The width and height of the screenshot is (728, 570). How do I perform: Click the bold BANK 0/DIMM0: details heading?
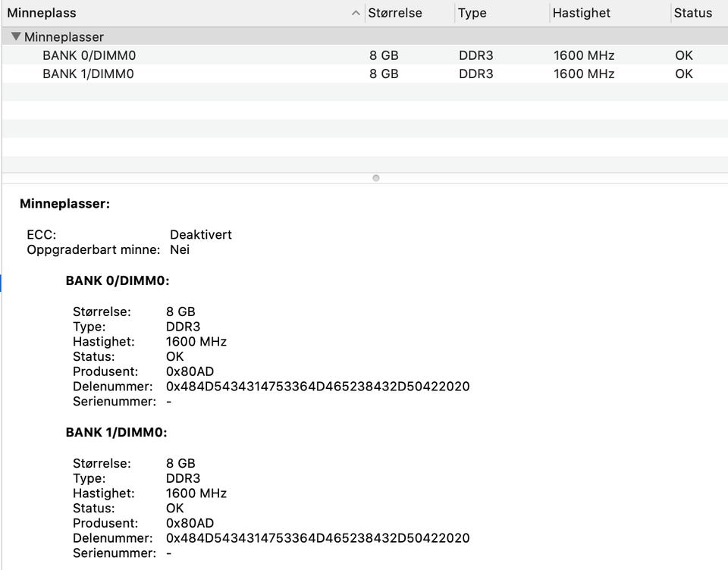(118, 280)
